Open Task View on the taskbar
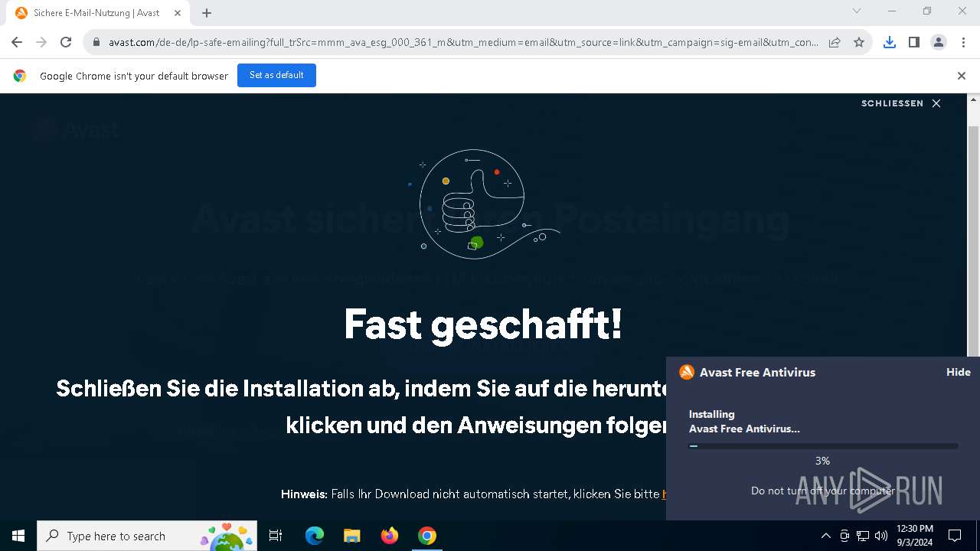The height and width of the screenshot is (551, 980). point(276,536)
